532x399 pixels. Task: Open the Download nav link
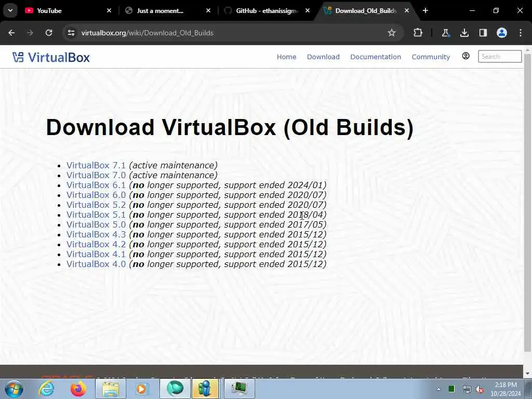tap(323, 57)
